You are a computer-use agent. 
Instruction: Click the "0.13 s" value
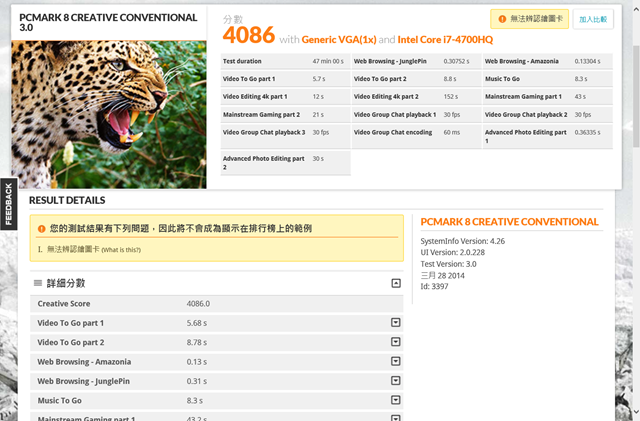click(197, 362)
